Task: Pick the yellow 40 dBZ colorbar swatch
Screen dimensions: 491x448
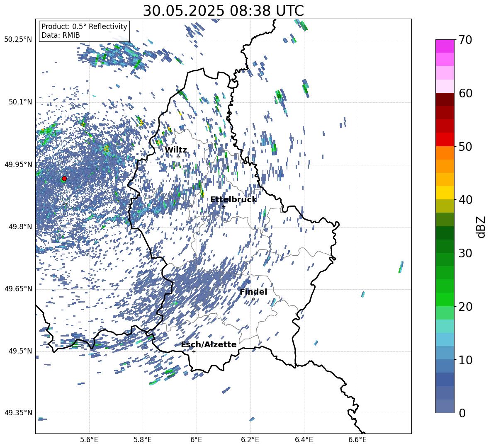Action: coord(445,193)
